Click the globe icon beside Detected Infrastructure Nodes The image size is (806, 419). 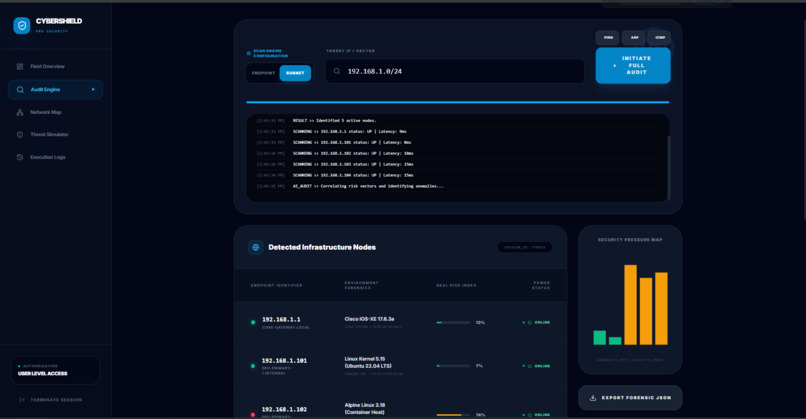[x=255, y=247]
